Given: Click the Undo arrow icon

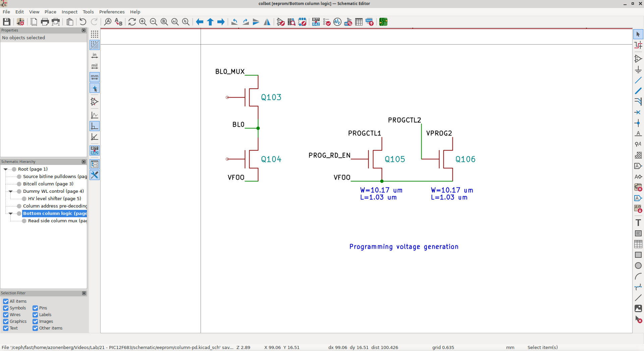Looking at the screenshot, I should (x=83, y=22).
